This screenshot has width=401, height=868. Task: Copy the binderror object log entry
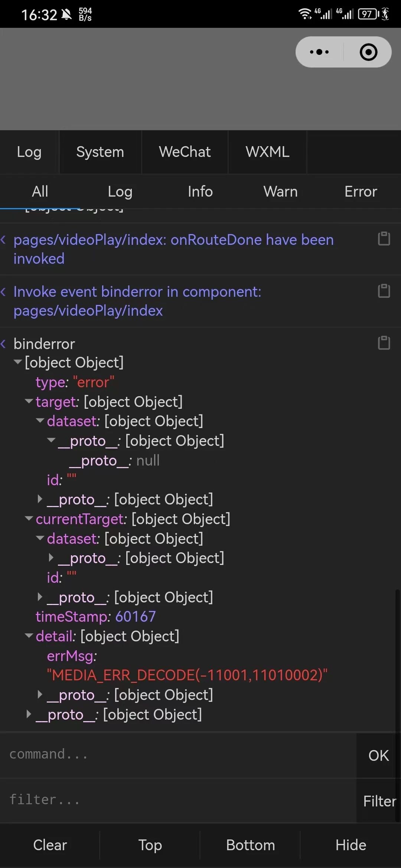pos(384,343)
